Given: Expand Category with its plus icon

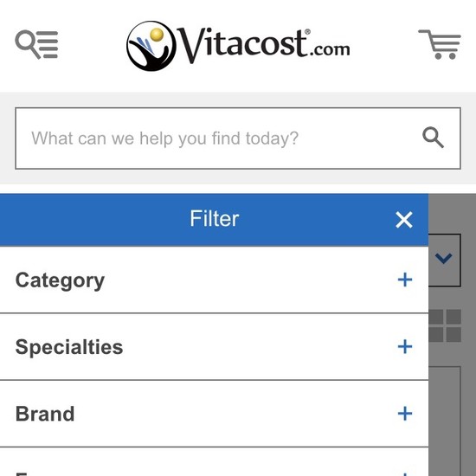Looking at the screenshot, I should (x=405, y=280).
